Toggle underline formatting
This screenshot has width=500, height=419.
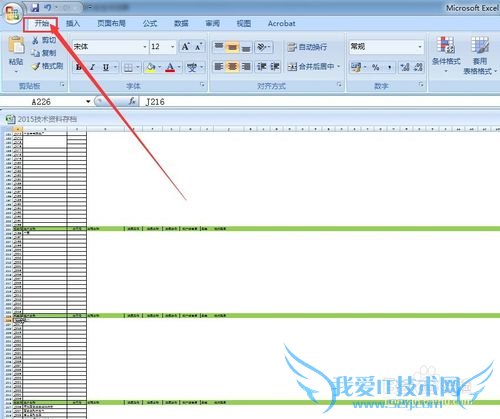tap(106, 68)
